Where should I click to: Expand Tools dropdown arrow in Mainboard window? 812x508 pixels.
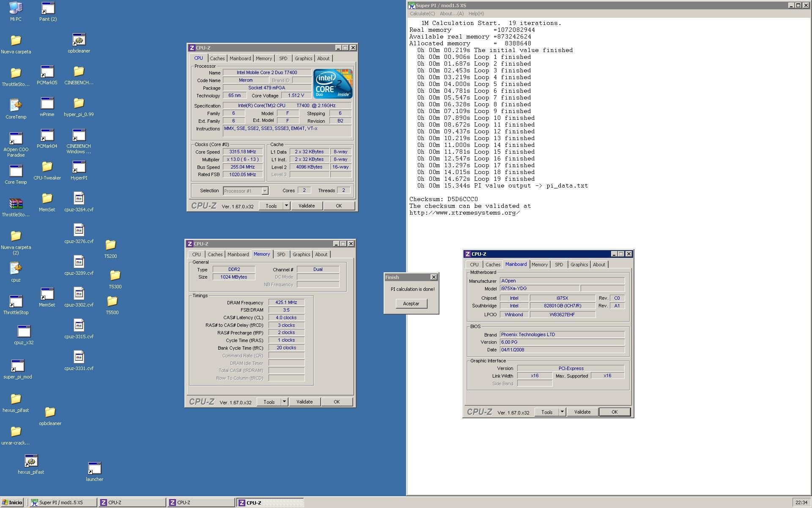tap(562, 412)
